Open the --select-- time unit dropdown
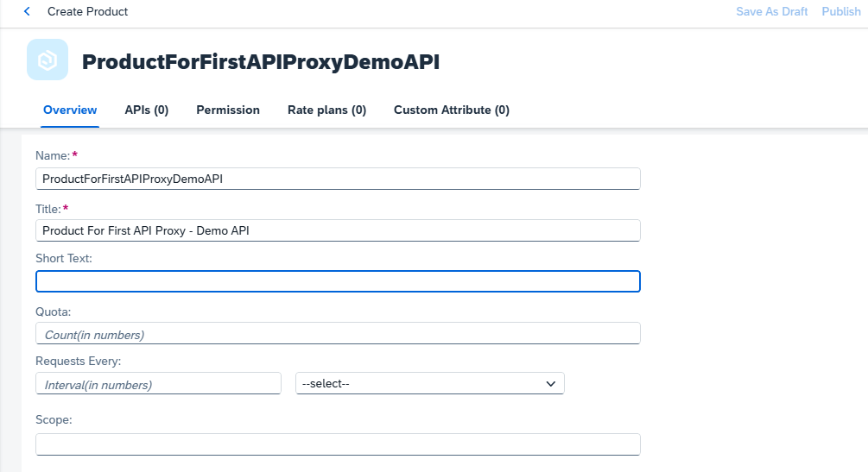The height and width of the screenshot is (472, 868). point(429,383)
